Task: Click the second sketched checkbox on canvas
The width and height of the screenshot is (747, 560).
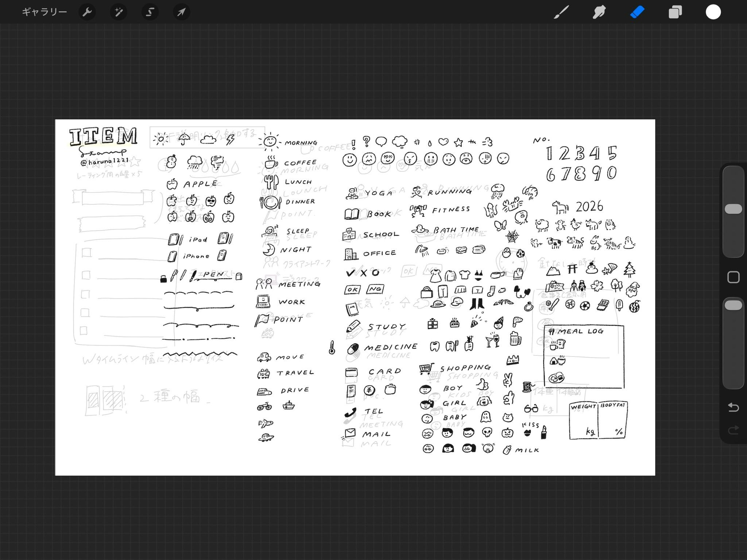Action: (86, 275)
